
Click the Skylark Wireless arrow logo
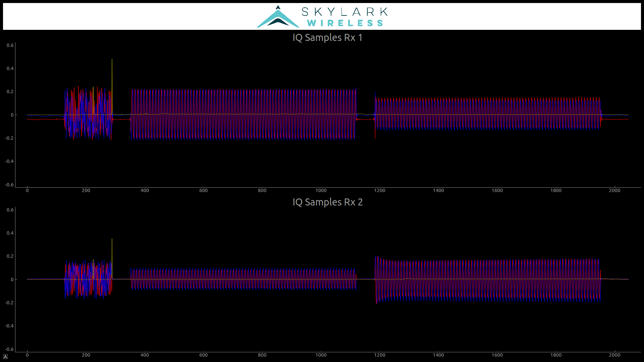[x=278, y=15]
